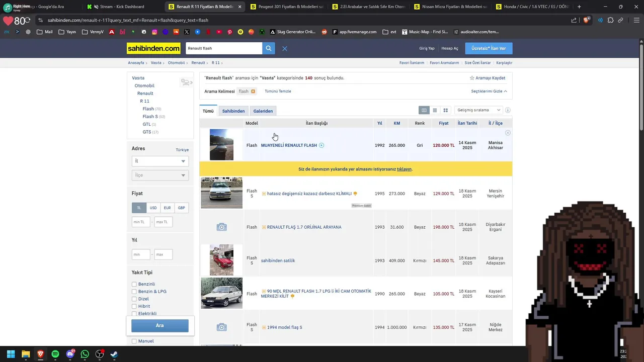The width and height of the screenshot is (644, 362).
Task: Open Giriş Yap login link
Action: click(427, 48)
